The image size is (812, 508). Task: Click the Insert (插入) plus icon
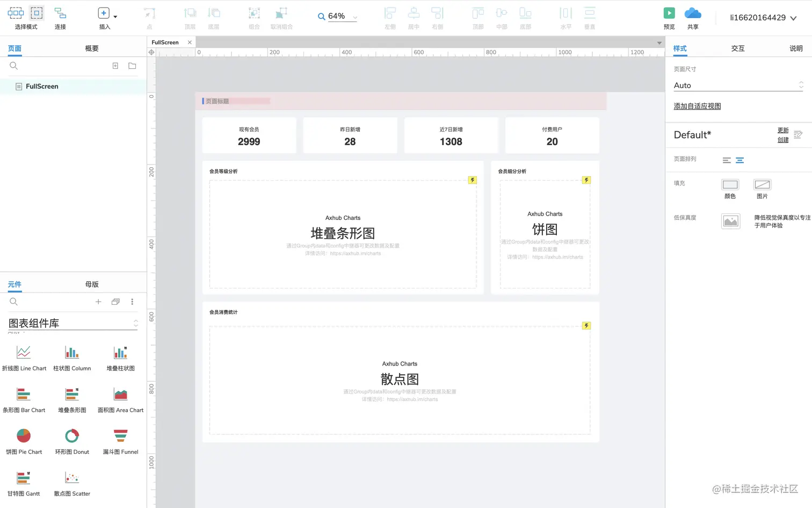pos(104,13)
